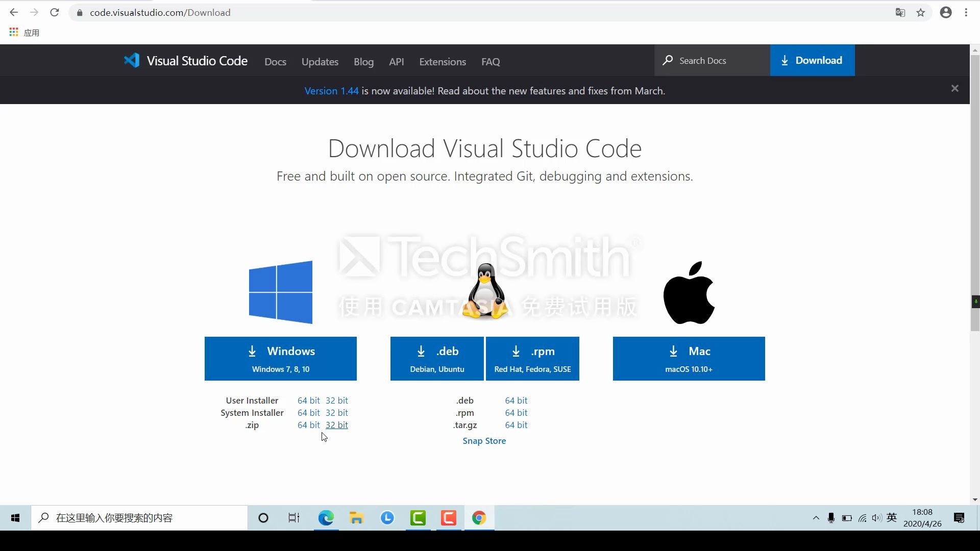The height and width of the screenshot is (551, 980).
Task: Download User Installer 64 bit
Action: pyautogui.click(x=309, y=400)
